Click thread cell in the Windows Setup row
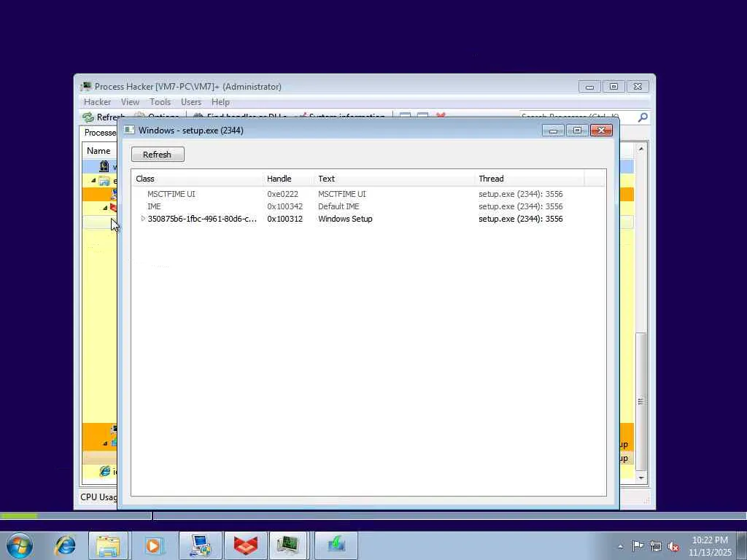Screen dimensions: 747x560 (x=521, y=219)
